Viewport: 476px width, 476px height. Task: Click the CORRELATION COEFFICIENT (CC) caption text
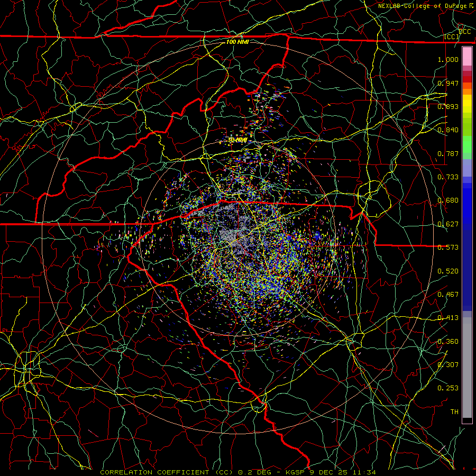(167, 472)
